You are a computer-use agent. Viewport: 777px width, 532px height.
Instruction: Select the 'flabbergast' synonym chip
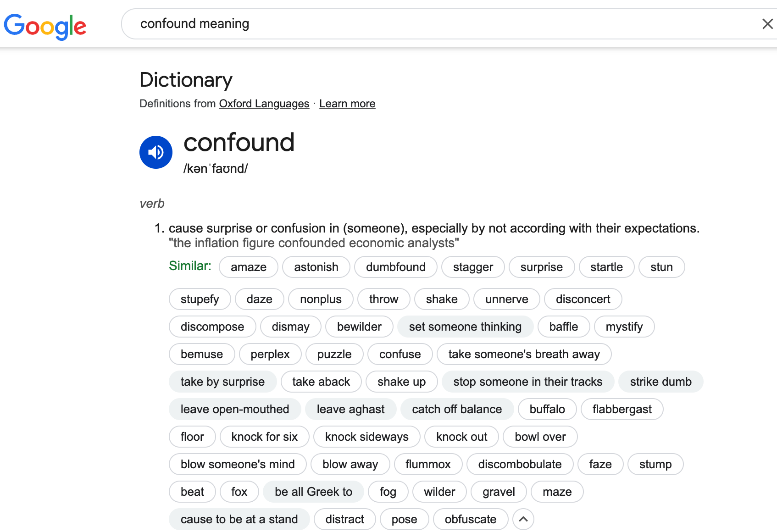coord(622,409)
